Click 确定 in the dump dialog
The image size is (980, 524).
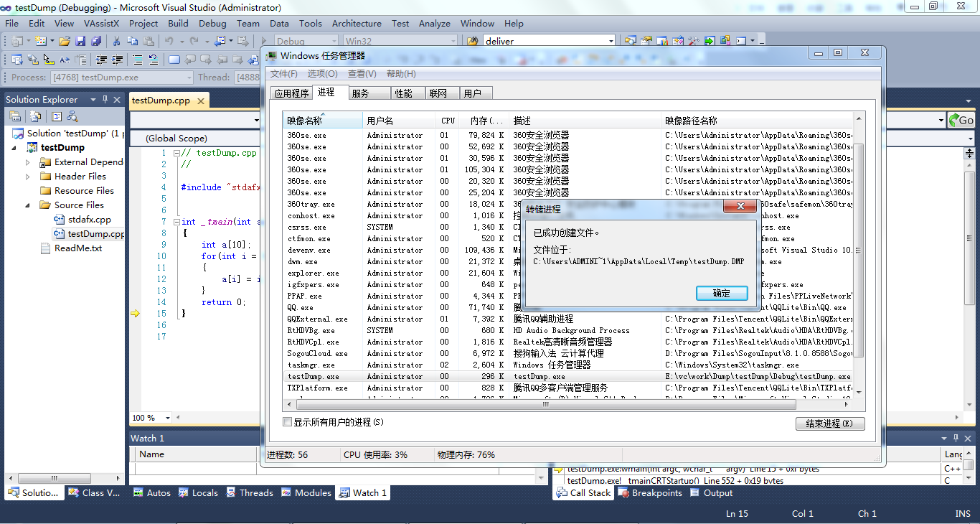[722, 293]
